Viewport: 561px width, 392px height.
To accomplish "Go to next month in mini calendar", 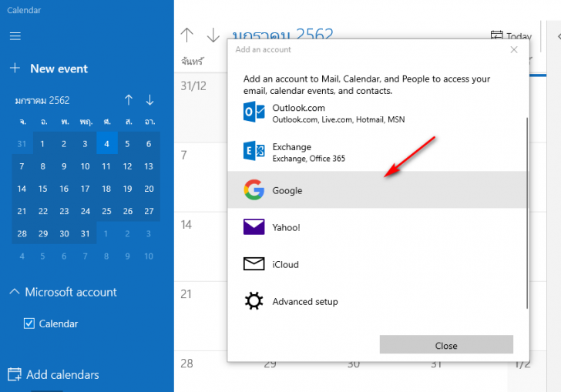I will tap(149, 100).
